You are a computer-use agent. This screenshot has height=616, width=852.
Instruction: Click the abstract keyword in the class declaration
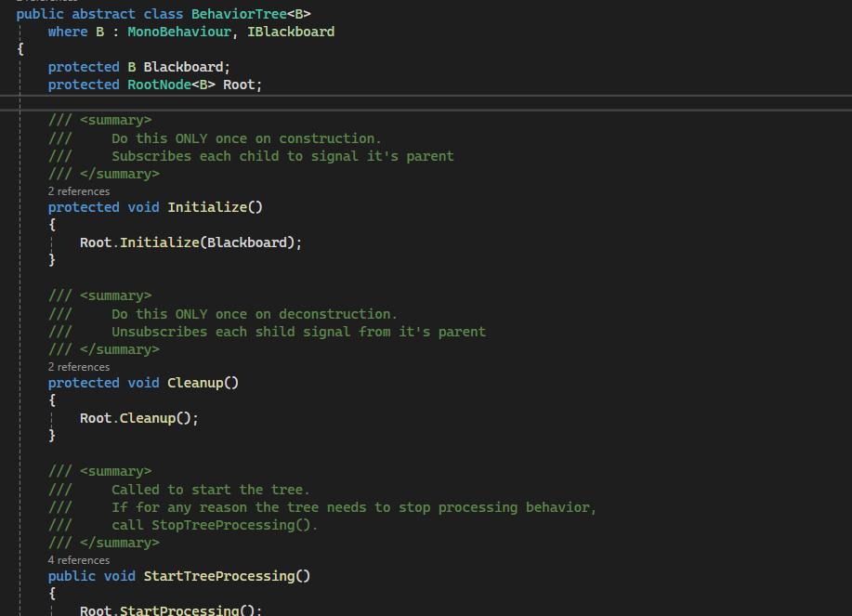pos(103,14)
